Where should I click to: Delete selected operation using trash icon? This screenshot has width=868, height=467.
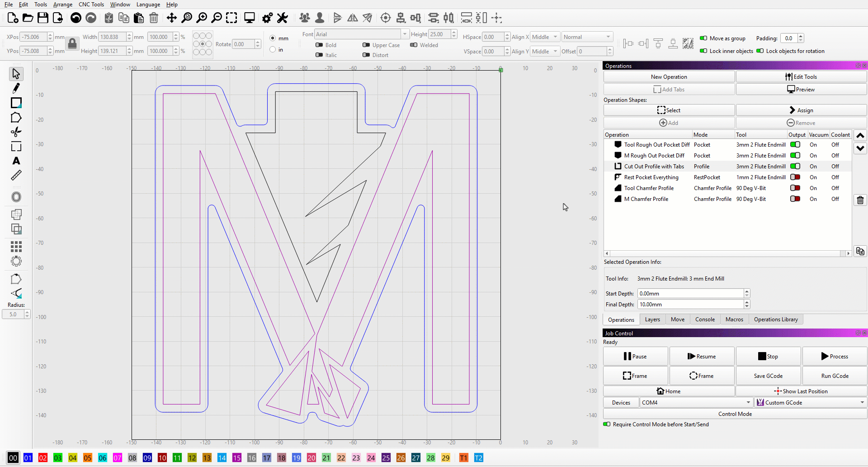(x=860, y=200)
